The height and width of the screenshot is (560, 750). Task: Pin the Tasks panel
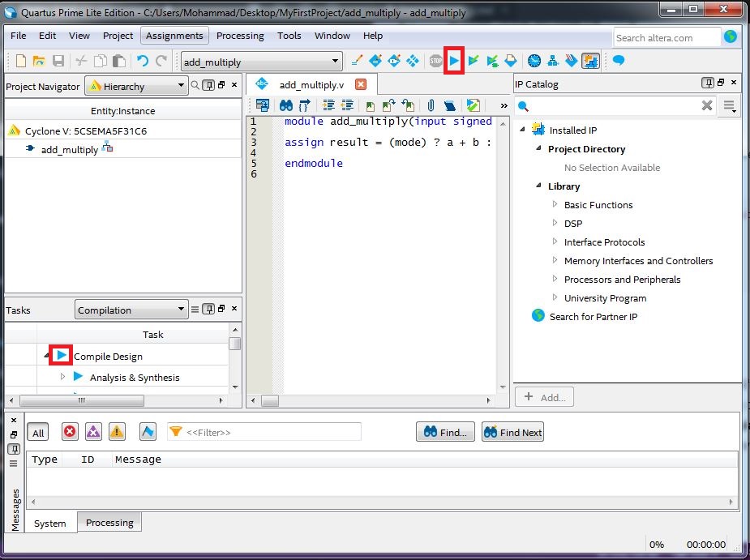tap(208, 309)
